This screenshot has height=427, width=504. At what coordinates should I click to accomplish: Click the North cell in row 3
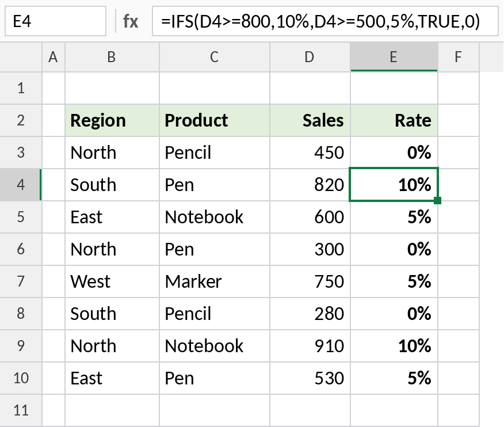tap(112, 152)
